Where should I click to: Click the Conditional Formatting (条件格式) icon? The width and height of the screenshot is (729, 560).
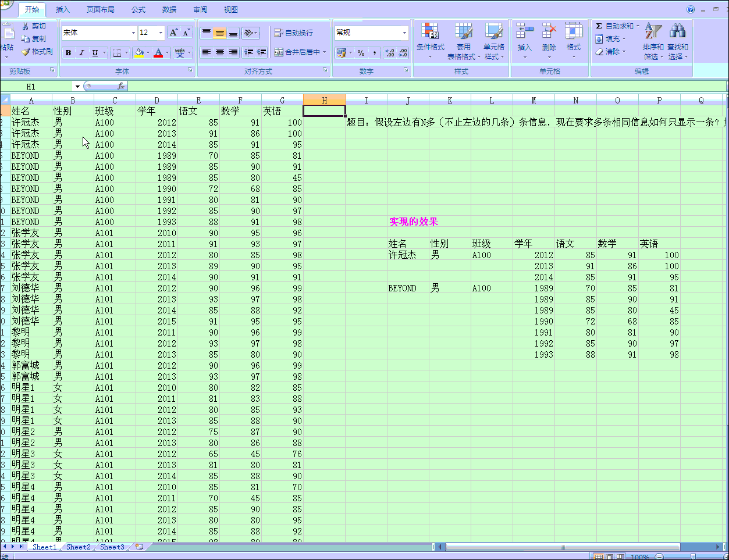click(x=430, y=31)
